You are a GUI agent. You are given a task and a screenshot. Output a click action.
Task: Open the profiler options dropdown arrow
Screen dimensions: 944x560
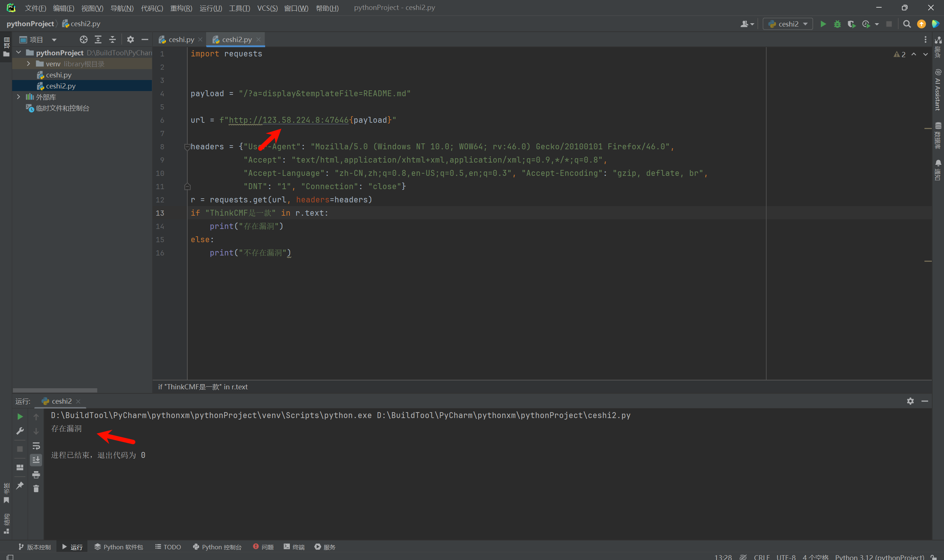pyautogui.click(x=877, y=24)
